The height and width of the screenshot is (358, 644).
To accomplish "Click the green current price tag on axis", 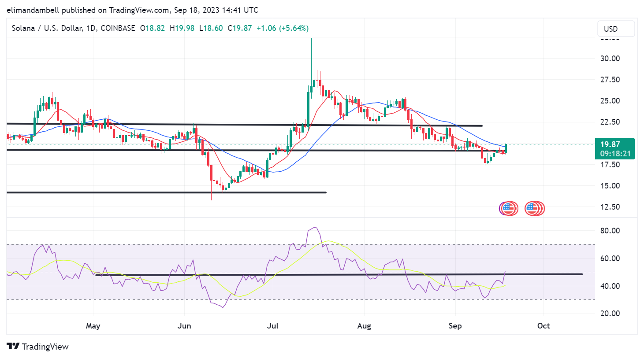I will click(615, 144).
